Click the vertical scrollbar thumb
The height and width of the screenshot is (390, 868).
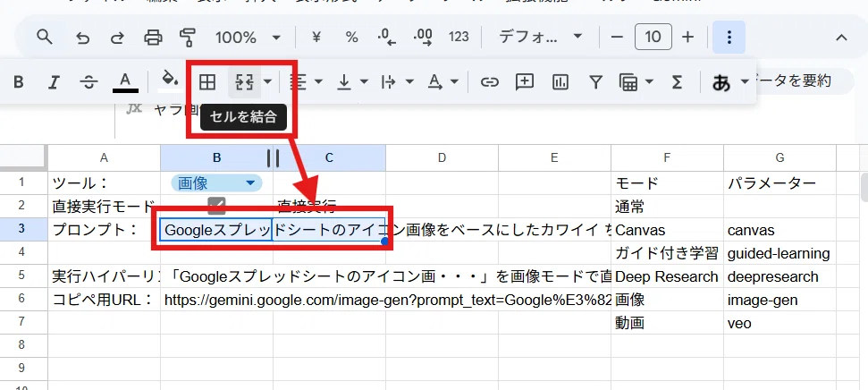[x=864, y=187]
